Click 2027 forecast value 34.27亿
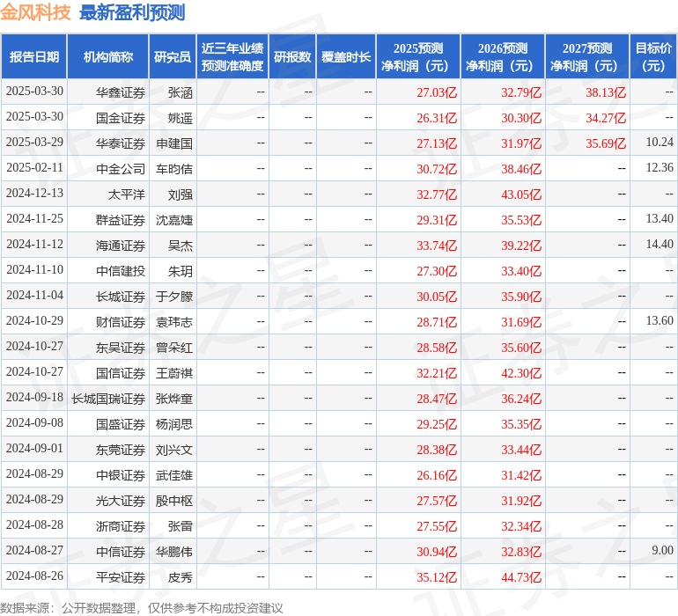 pyautogui.click(x=606, y=118)
